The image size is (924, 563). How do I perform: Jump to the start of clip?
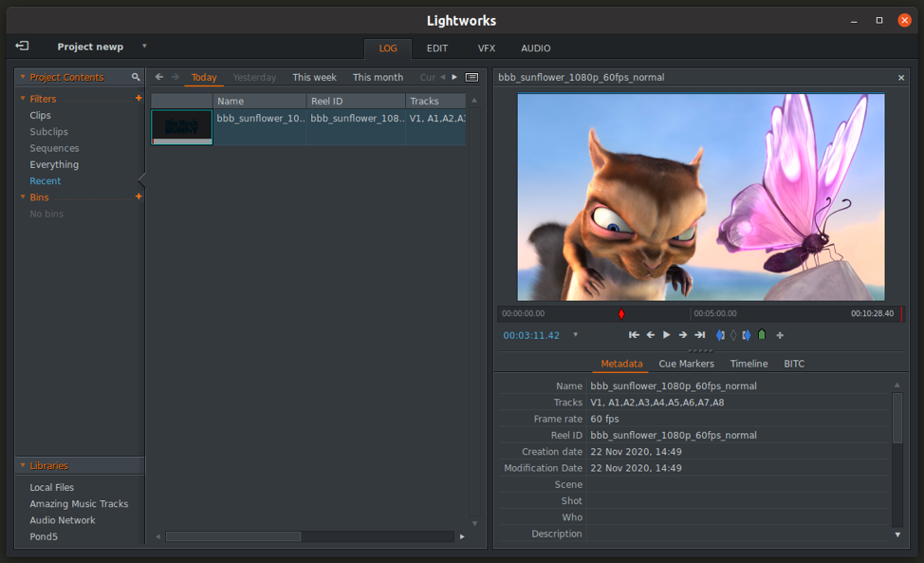[x=634, y=335]
